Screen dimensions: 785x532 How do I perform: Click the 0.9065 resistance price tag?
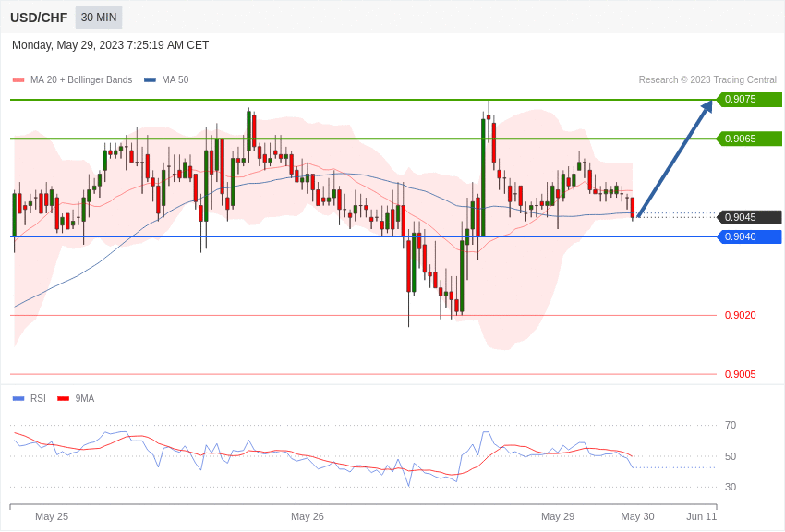[750, 139]
